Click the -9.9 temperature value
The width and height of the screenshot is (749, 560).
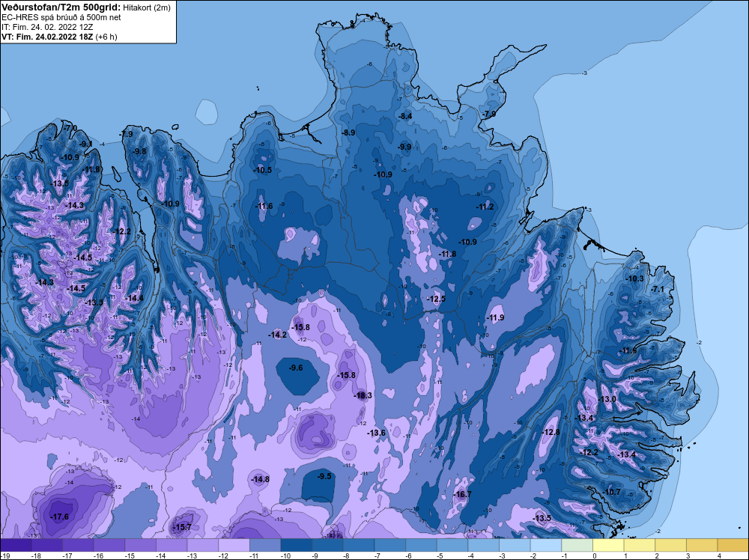(404, 147)
